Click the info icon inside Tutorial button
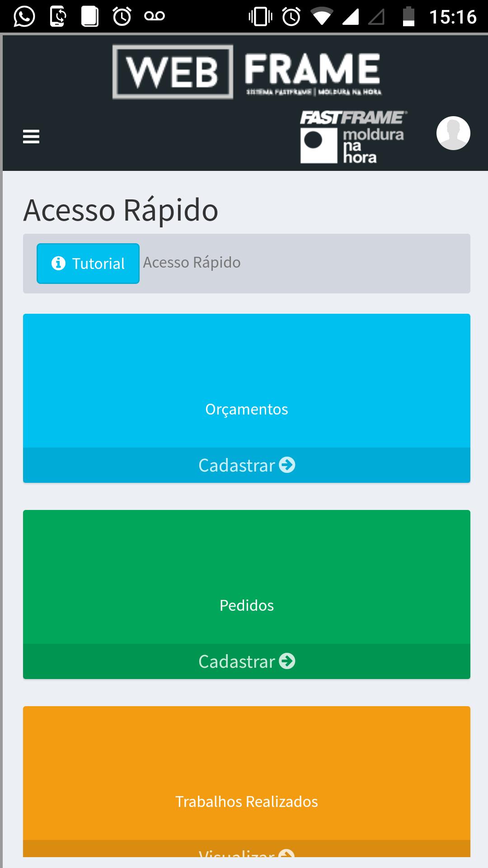488x868 pixels. [x=58, y=263]
